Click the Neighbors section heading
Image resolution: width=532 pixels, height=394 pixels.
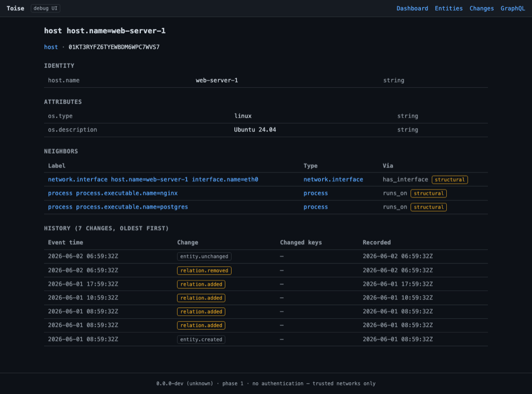[x=61, y=151]
